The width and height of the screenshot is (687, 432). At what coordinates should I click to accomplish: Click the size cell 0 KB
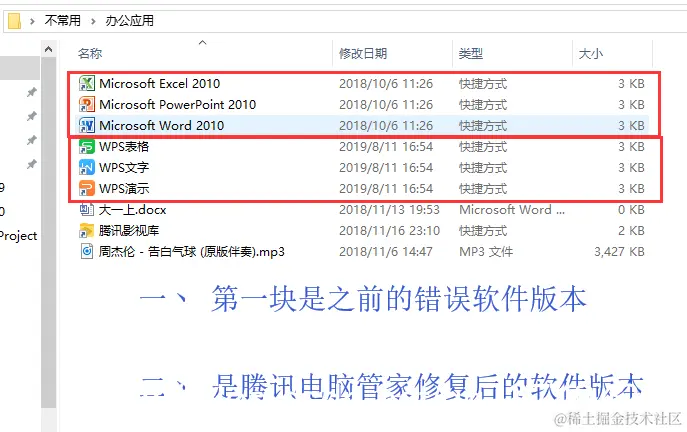pos(631,209)
